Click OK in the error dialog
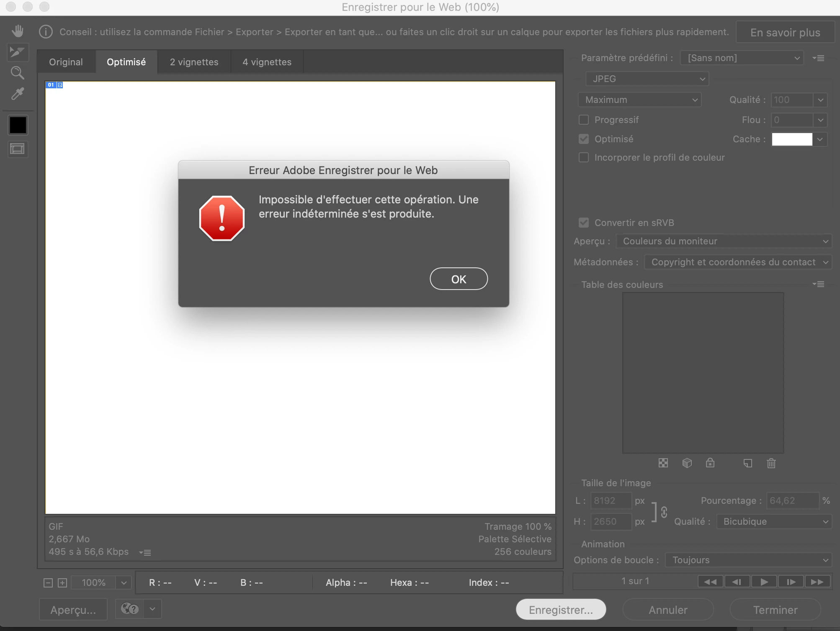 pyautogui.click(x=459, y=279)
